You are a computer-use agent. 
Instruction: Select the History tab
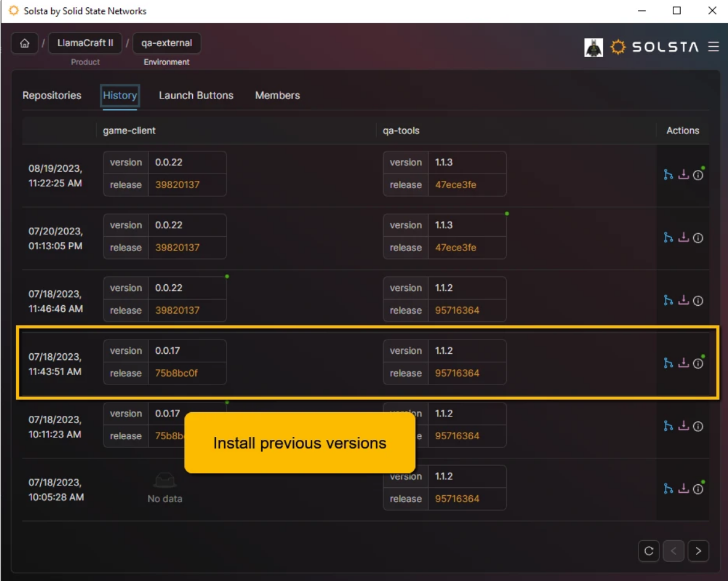point(120,96)
